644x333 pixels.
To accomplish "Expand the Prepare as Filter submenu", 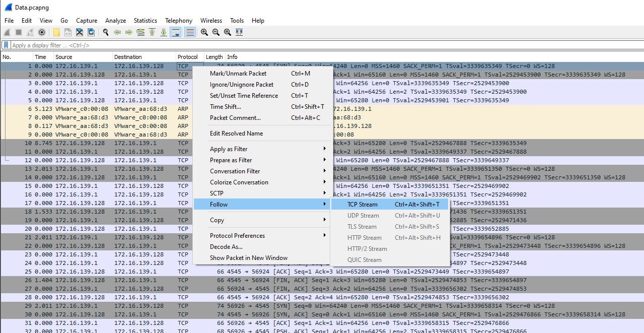I will [x=262, y=160].
